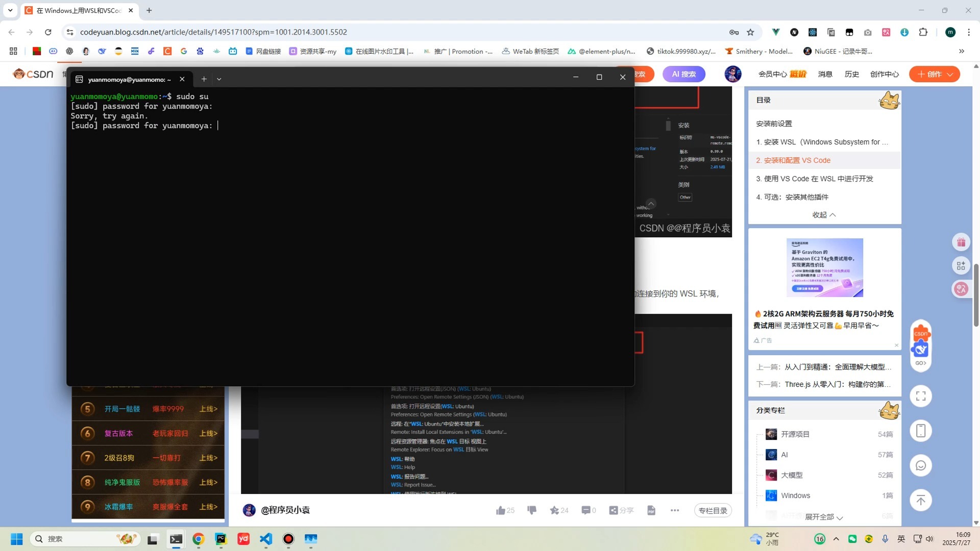Click the gift icon on the right edge
Screen dimensions: 980x551
coord(961,242)
